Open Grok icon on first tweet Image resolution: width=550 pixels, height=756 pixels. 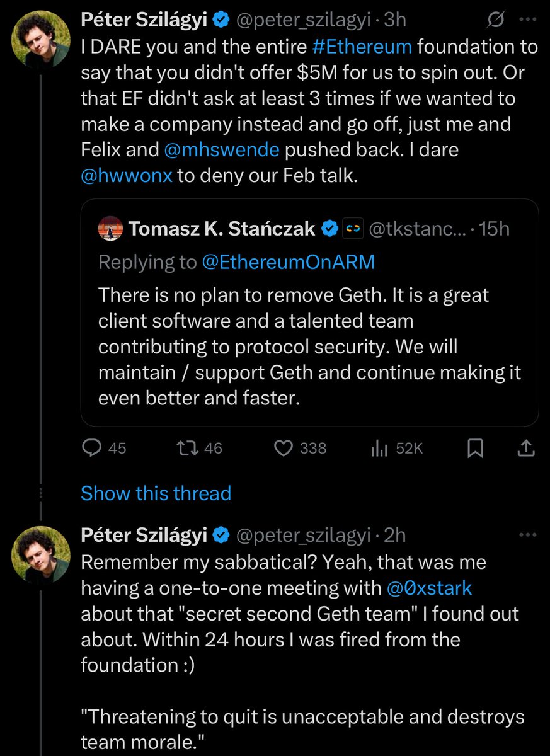496,21
